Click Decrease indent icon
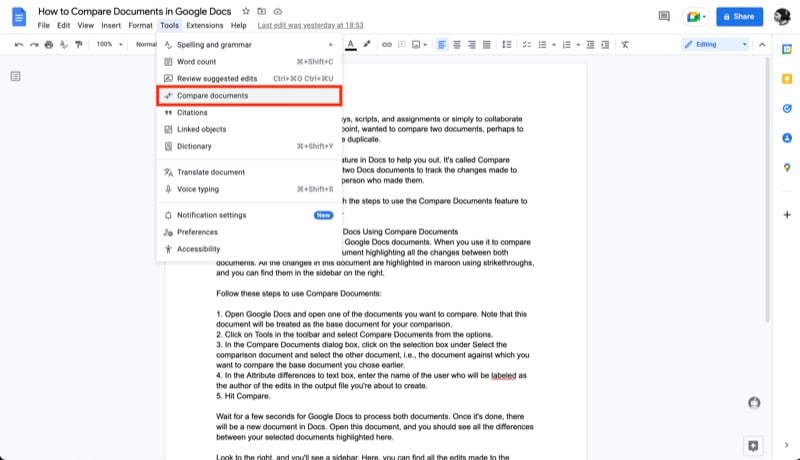Screen dimensions: 800x460 tap(590, 45)
